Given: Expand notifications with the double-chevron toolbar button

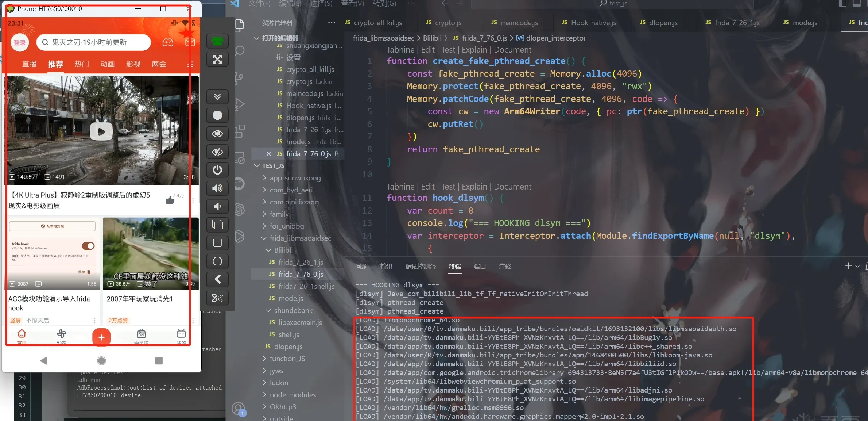Looking at the screenshot, I should pos(217,97).
